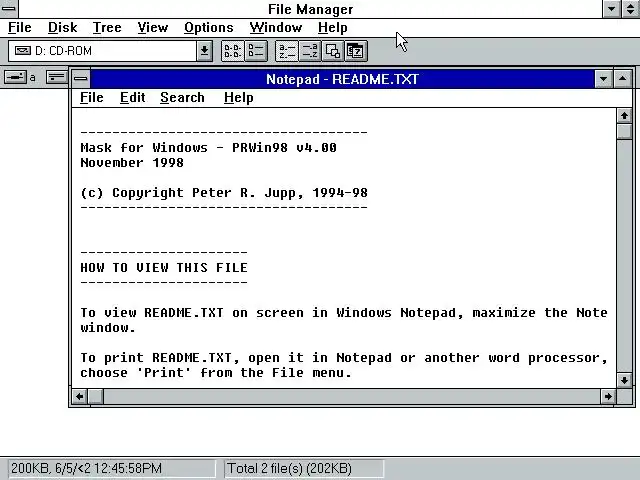This screenshot has height=480, width=640.
Task: Click Notepad horizontal scrollbar right arrow
Action: coord(608,396)
